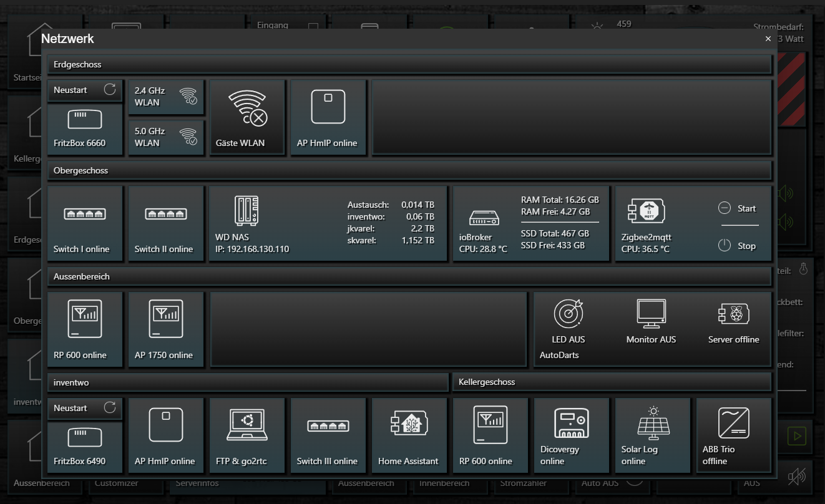Click the Kellergeschoss section header
Viewport: 825px width, 504px height.
pos(612,382)
